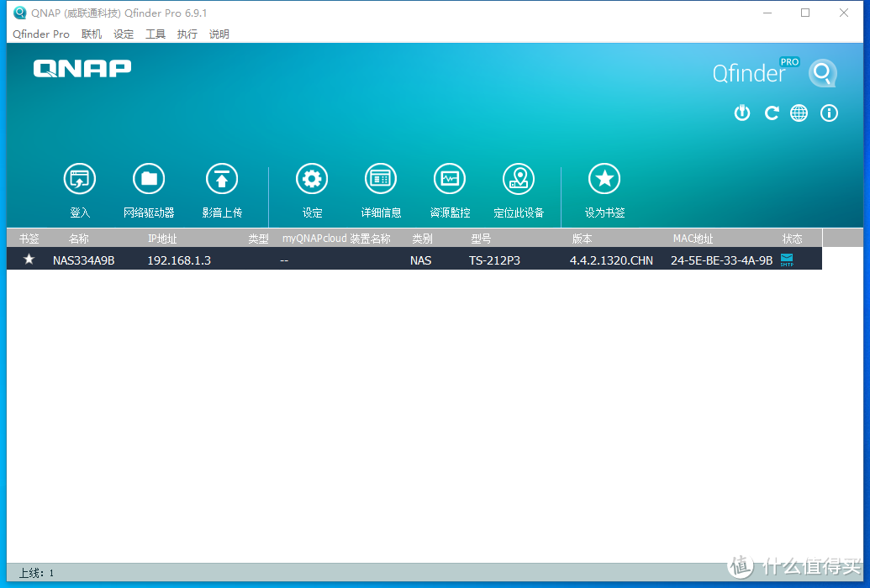The height and width of the screenshot is (588, 870).
Task: Click the SMTP status icon for NAS334A9B
Action: pos(787,260)
